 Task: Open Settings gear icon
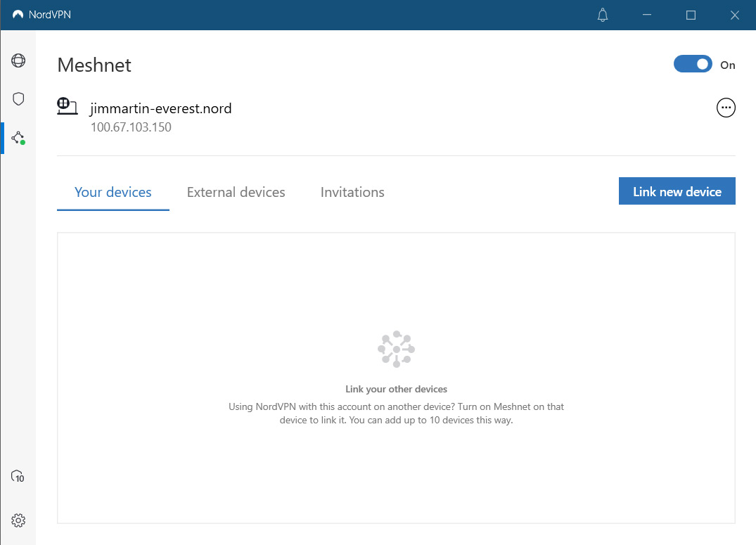tap(18, 520)
